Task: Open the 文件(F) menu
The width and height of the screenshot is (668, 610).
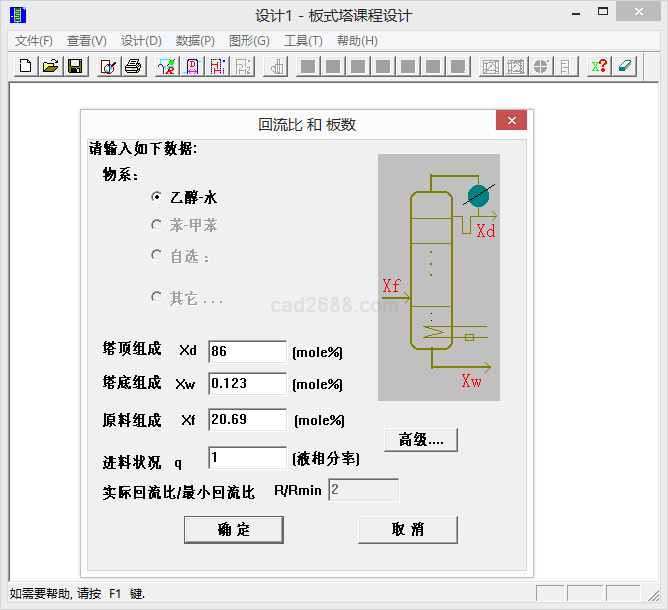Action: pos(34,41)
